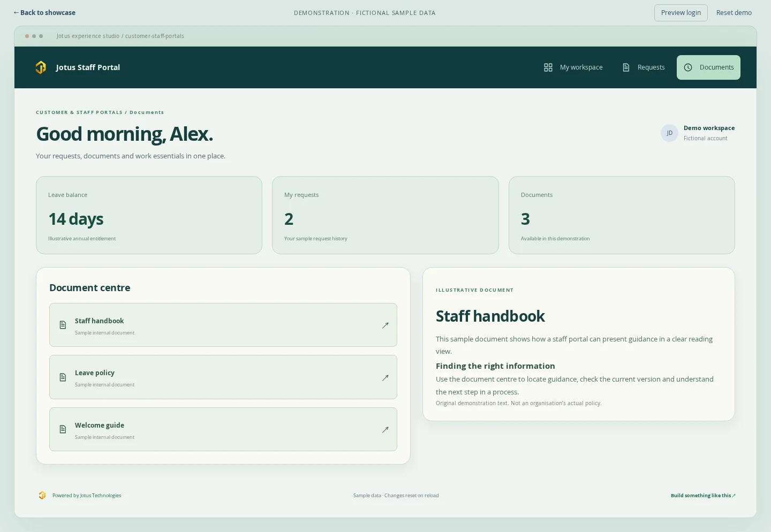Open Staff handbook via its arrow icon
Screen dimensions: 771x532
pos(385,325)
